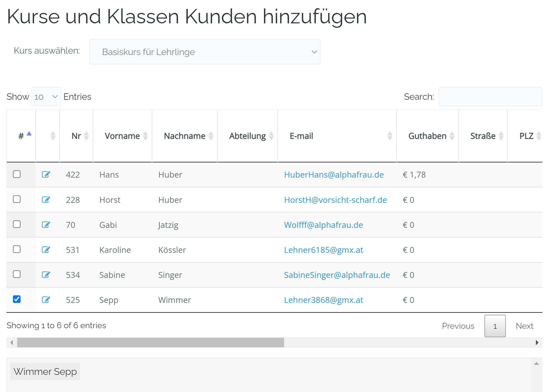Select checkbox for Sabine Singer row
Screen dimensions: 555x392
pyautogui.click(x=17, y=274)
